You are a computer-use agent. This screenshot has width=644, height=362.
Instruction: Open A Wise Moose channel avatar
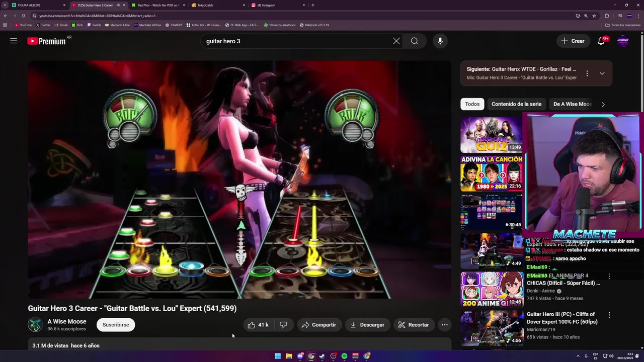tap(35, 325)
